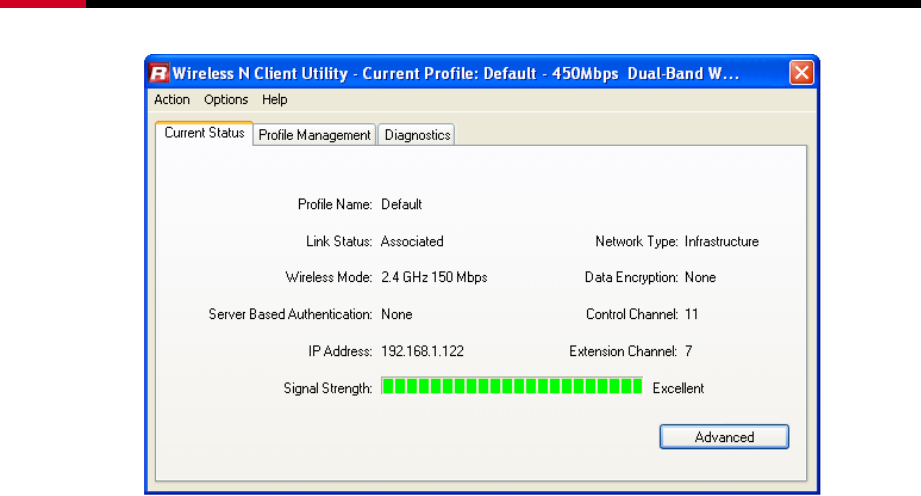Close the Wireless N Client Utility window
This screenshot has height=496, width=921.
[801, 73]
